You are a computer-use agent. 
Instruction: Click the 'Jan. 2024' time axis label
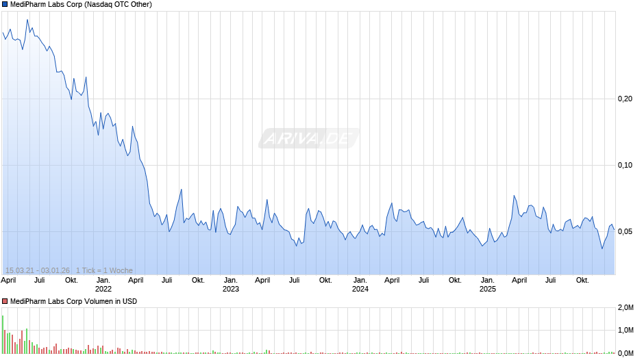(x=360, y=285)
